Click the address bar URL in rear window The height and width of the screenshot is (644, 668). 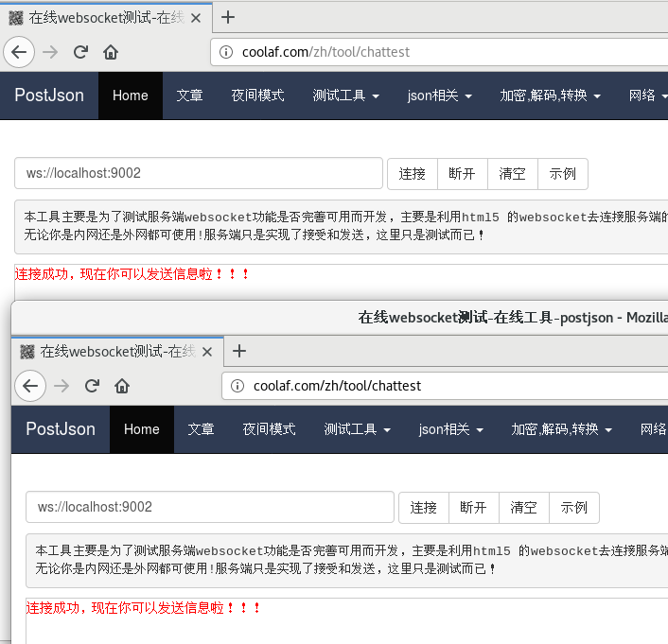click(325, 52)
